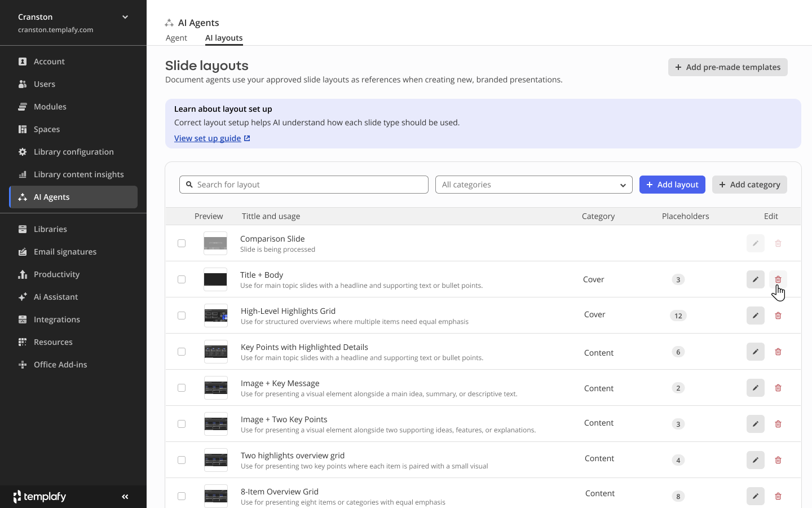The width and height of the screenshot is (812, 508).
Task: Tick the Image + Key Message checkbox
Action: (x=182, y=388)
